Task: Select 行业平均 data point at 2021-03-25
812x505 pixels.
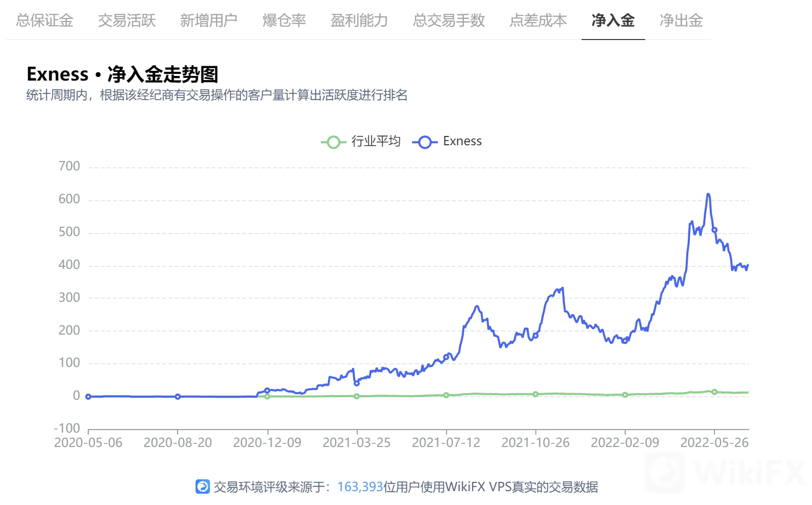Action: tap(357, 396)
